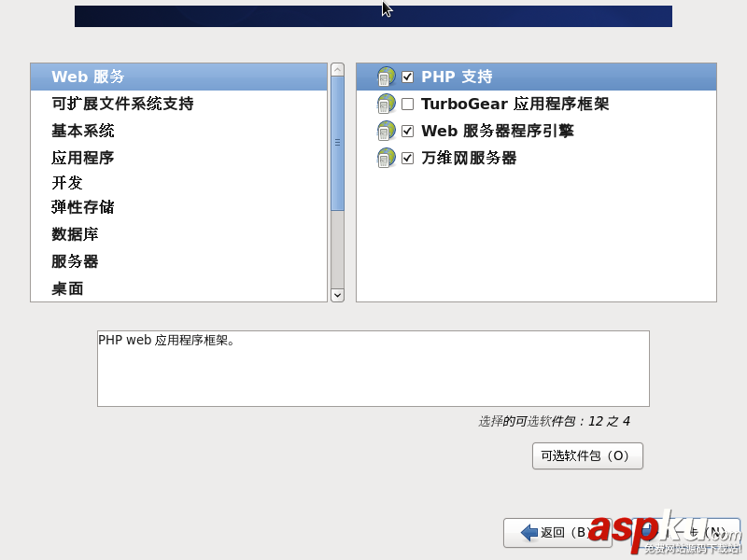Click the TurboGear 应用程序框架 package icon
This screenshot has height=560, width=747.
[385, 104]
